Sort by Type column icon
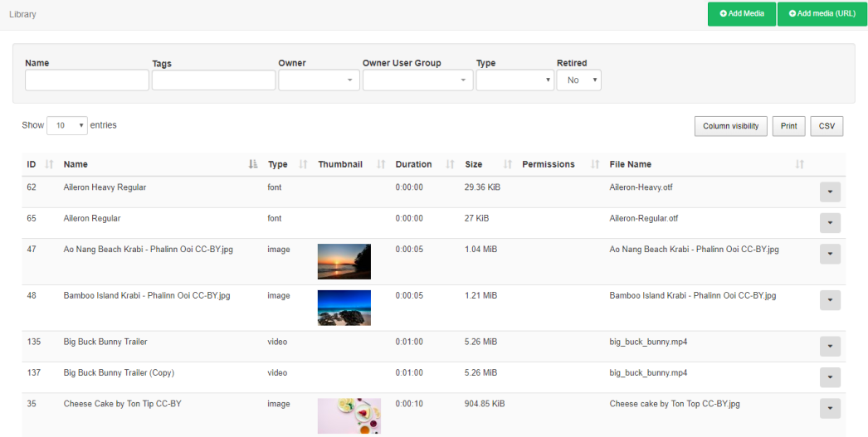 303,165
